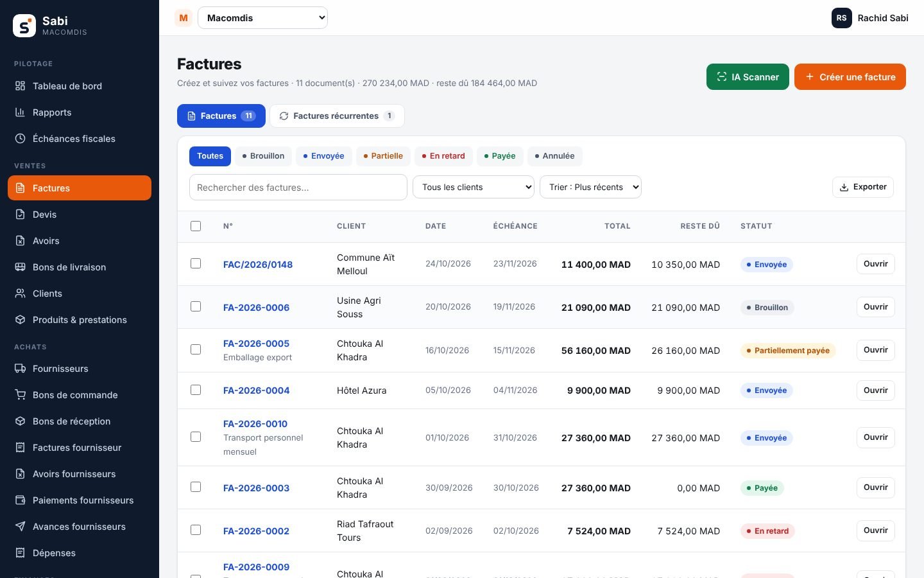This screenshot has height=578, width=924.
Task: Click Créer une facture button
Action: (x=850, y=77)
